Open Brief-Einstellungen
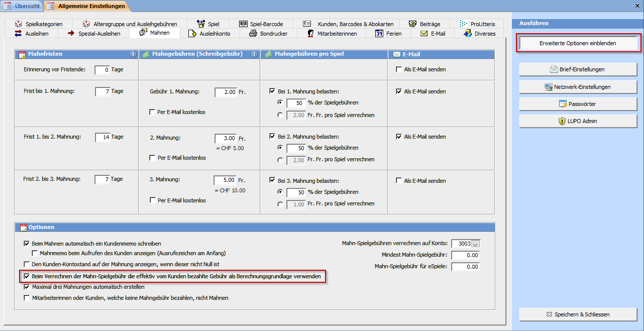Viewport: 644px width, 331px height. 578,69
